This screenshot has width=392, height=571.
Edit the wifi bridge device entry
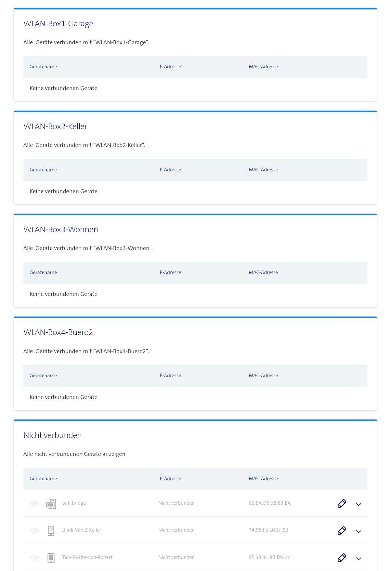coord(342,503)
